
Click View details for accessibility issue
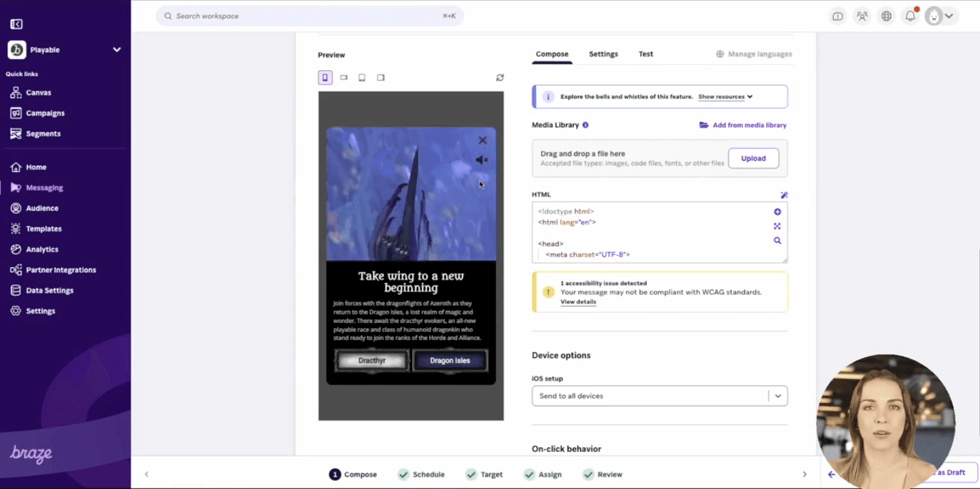578,302
